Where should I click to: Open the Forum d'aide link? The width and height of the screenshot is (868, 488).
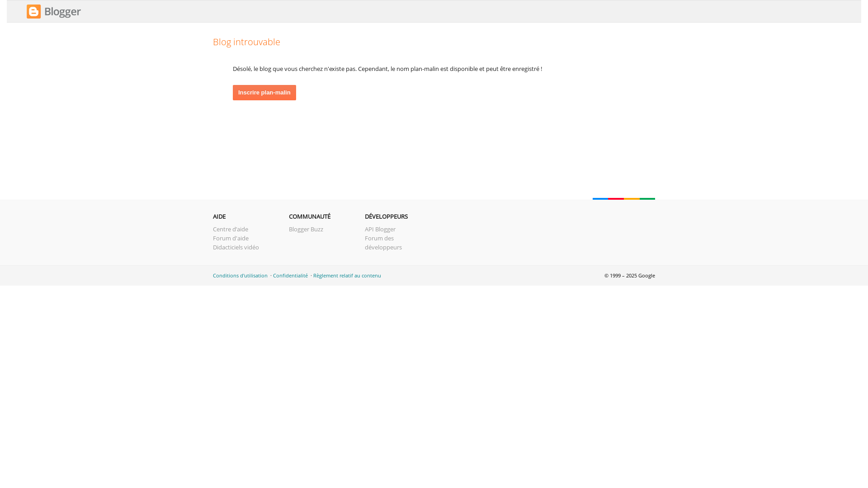tap(231, 238)
